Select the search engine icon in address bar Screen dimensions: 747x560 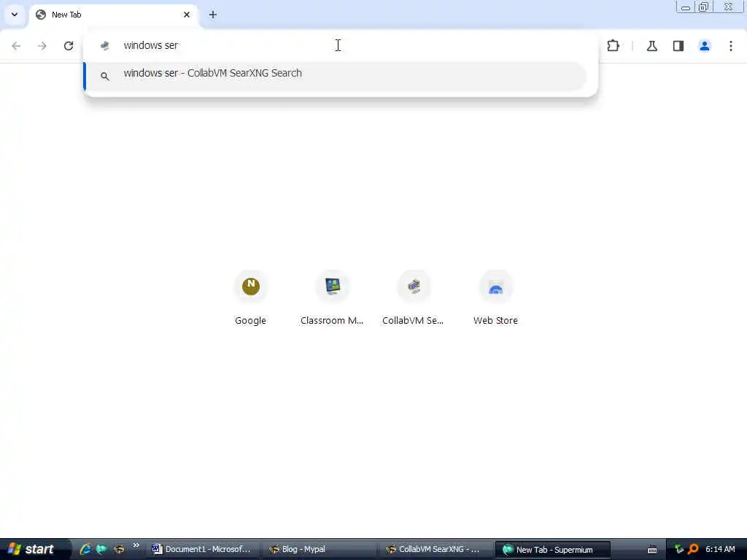pyautogui.click(x=105, y=46)
